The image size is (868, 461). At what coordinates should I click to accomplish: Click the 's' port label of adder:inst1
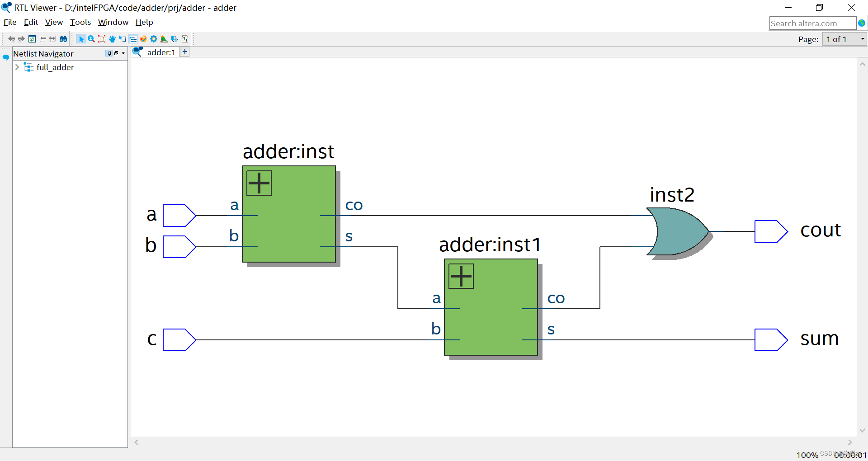551,329
